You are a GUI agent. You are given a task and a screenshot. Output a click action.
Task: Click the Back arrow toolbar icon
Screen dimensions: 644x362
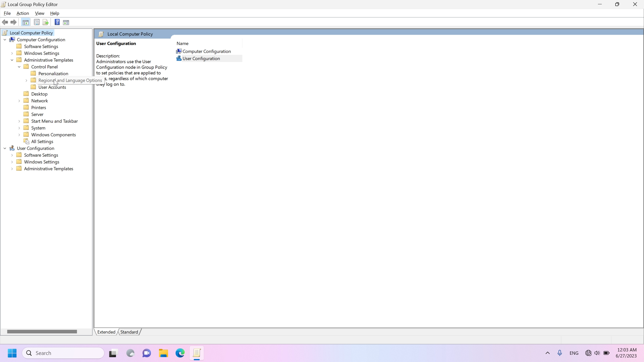[5, 22]
